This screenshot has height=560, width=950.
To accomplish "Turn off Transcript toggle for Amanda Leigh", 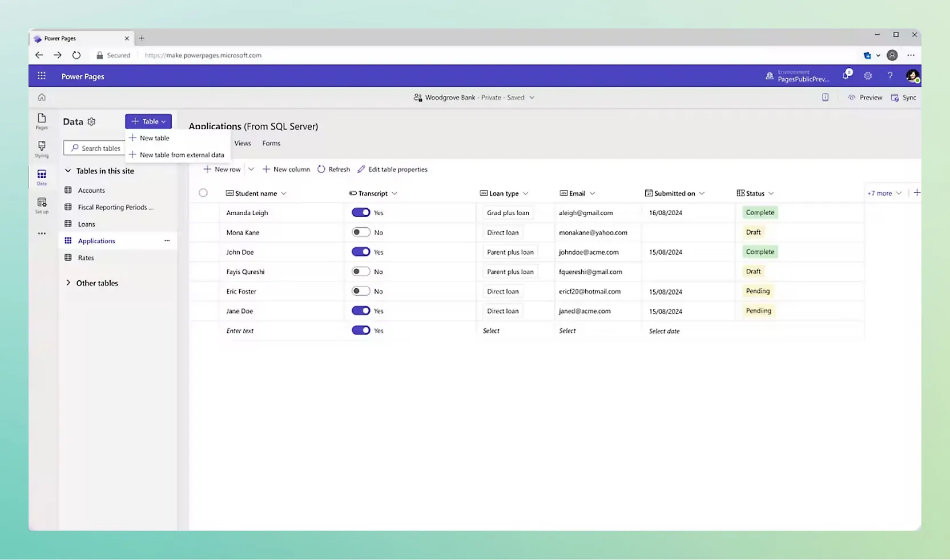I will 361,212.
